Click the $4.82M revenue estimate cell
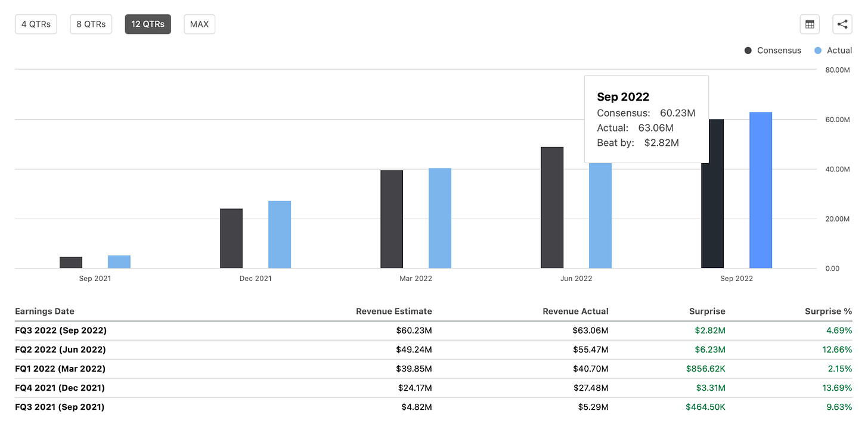 point(417,407)
